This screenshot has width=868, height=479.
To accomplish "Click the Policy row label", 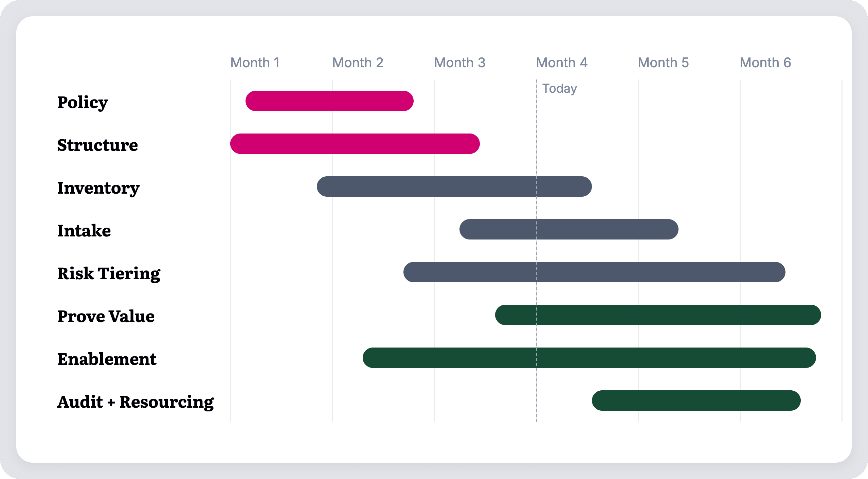I will (83, 103).
